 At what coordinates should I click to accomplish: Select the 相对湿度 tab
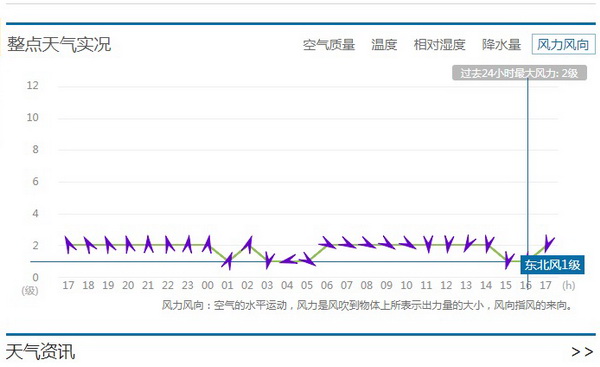(x=439, y=45)
